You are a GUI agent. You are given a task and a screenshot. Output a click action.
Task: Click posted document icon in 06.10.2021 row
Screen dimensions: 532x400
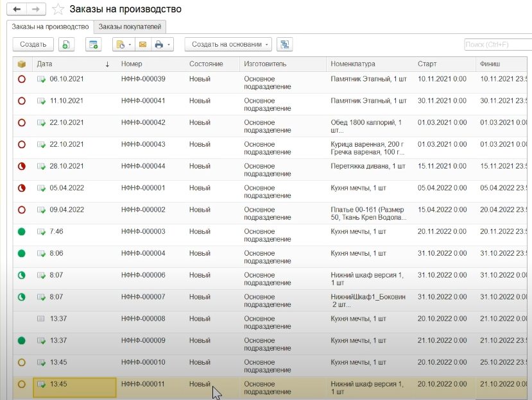click(x=42, y=79)
